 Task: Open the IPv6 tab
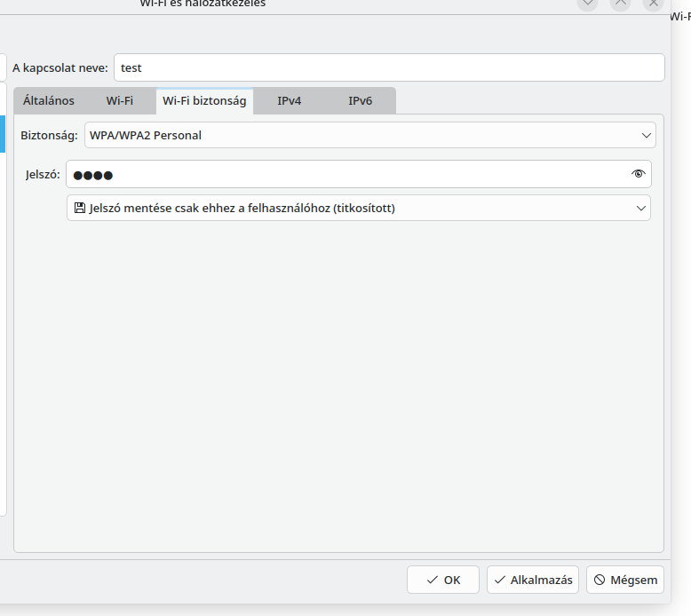tap(360, 101)
